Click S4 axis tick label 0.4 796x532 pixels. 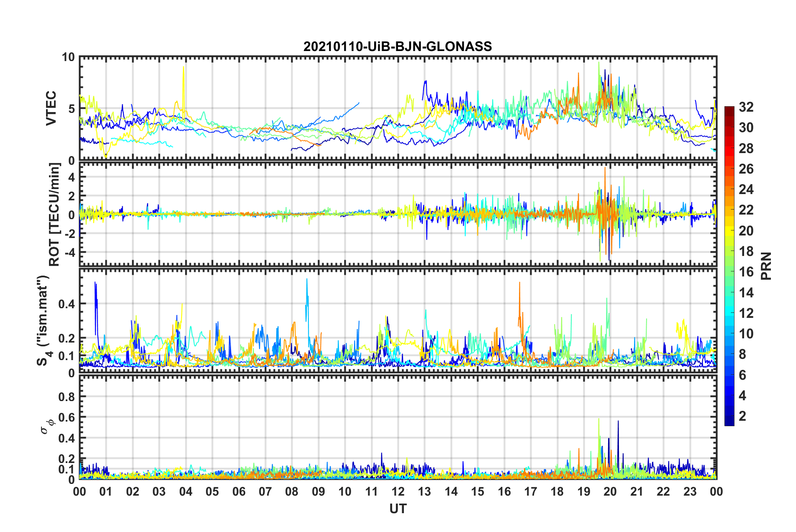(x=67, y=304)
